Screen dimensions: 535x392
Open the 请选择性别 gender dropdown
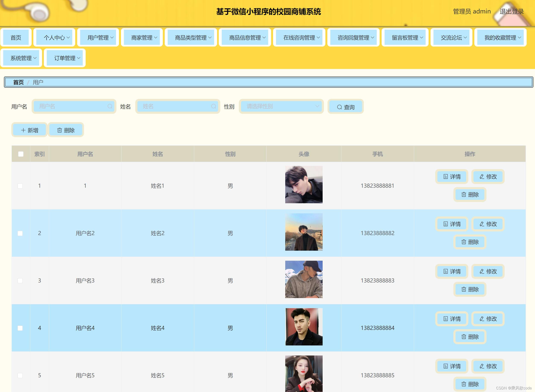tap(281, 106)
